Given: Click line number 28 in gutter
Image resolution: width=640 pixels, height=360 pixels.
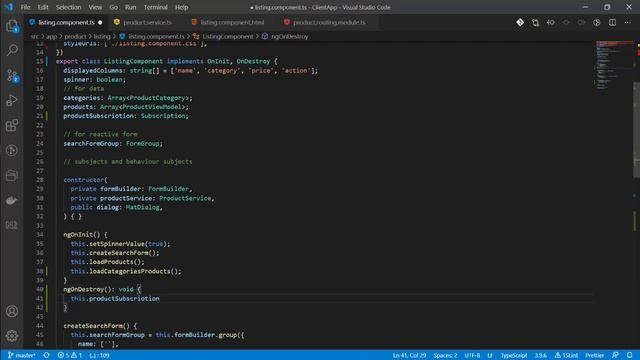Looking at the screenshot, I should [x=40, y=180].
